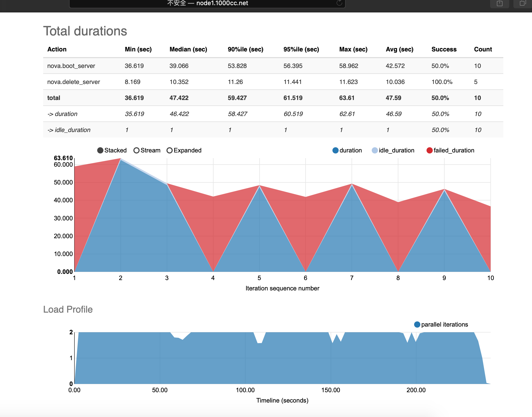
Task: Toggle parallel iterations legend circle
Action: 417,325
